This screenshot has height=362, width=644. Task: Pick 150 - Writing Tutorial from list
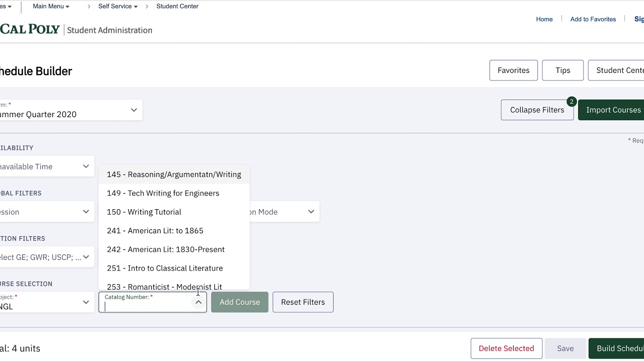point(144,212)
